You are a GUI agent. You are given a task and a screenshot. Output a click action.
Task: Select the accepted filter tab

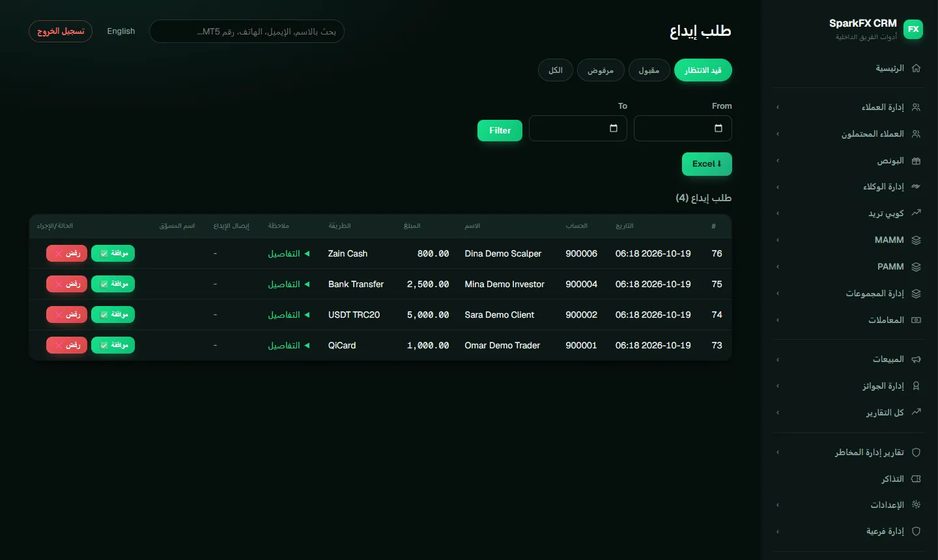(x=649, y=70)
